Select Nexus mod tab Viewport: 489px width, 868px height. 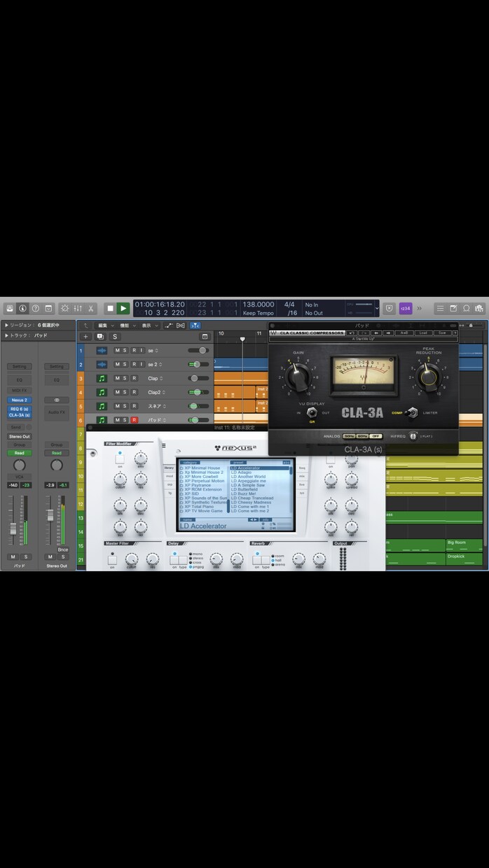click(x=169, y=476)
